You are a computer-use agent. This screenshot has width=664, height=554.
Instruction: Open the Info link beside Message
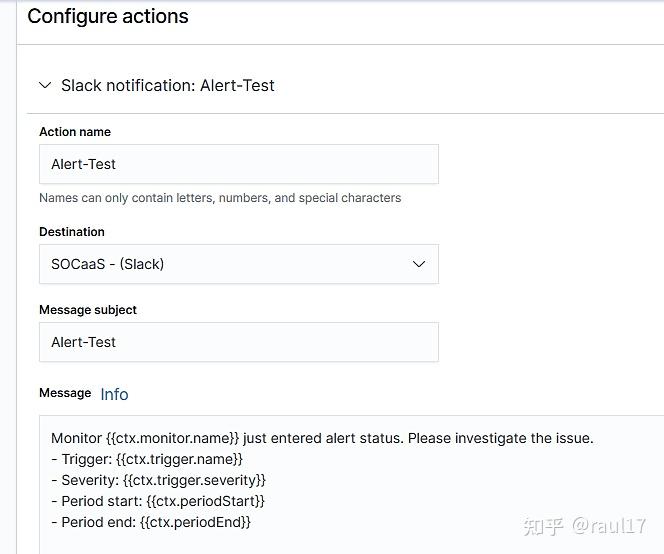(x=114, y=394)
